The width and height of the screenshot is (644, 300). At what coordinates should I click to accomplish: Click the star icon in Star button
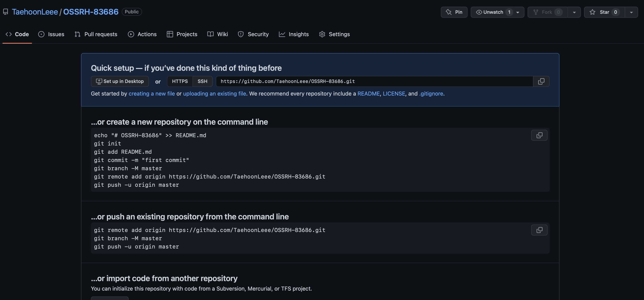(x=592, y=12)
